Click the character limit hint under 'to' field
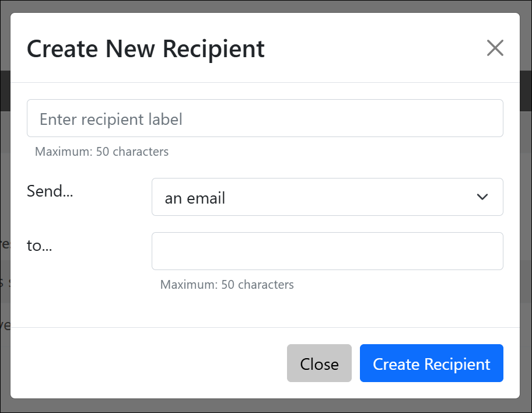The image size is (532, 413). click(x=227, y=285)
